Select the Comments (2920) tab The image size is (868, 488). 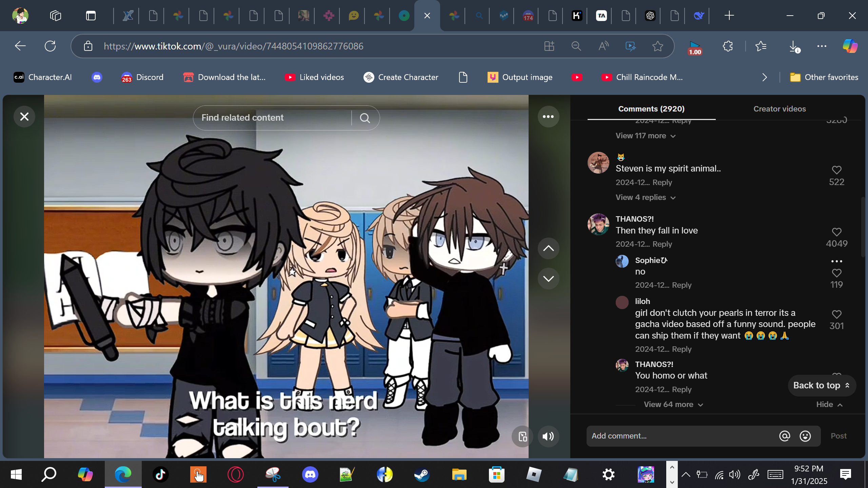coord(651,109)
